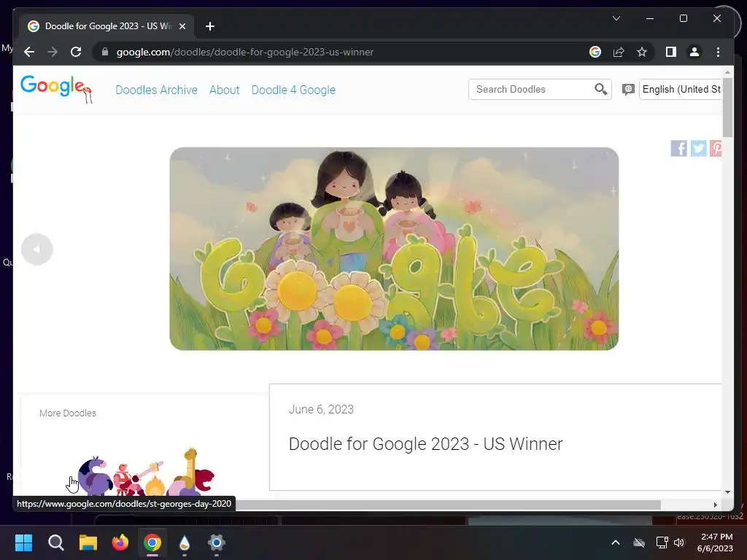The height and width of the screenshot is (560, 747).
Task: Click the forward navigation arrow
Action: pos(53,52)
